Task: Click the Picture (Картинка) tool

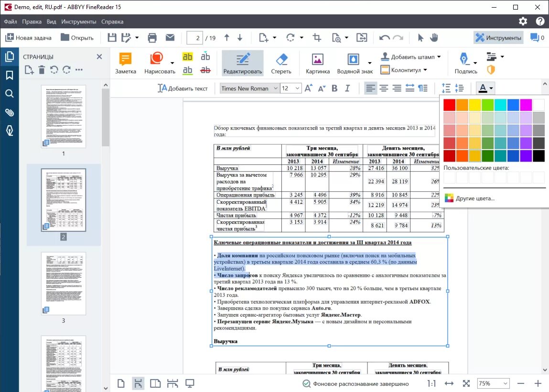Action: click(318, 63)
